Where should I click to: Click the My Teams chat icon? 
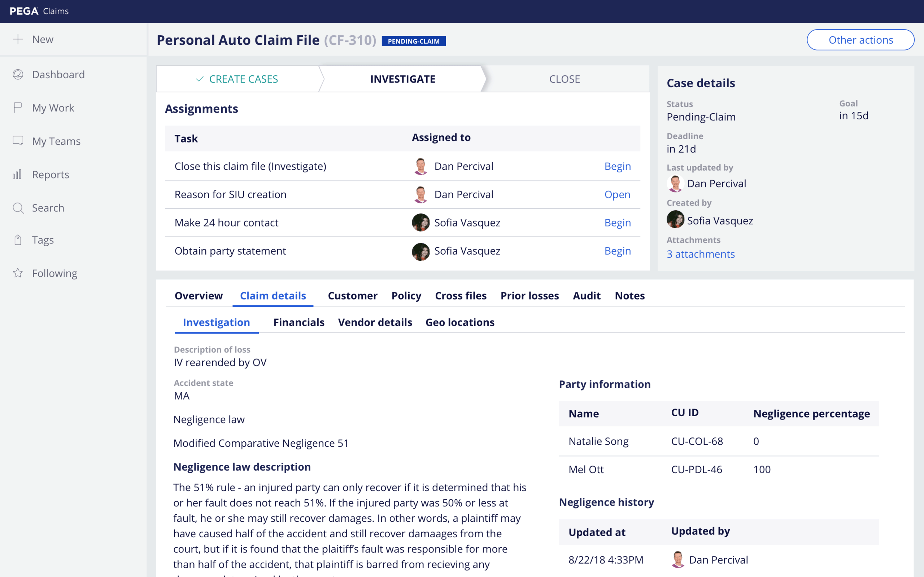(18, 141)
